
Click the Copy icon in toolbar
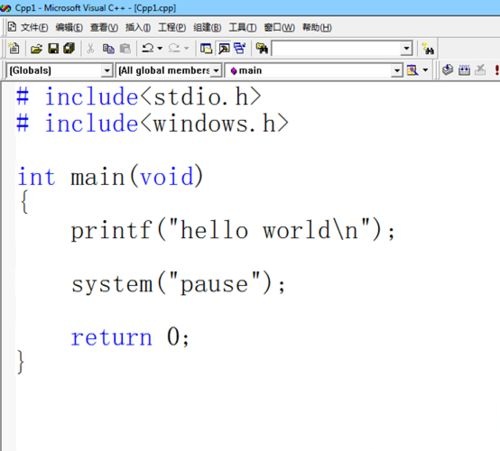(108, 49)
